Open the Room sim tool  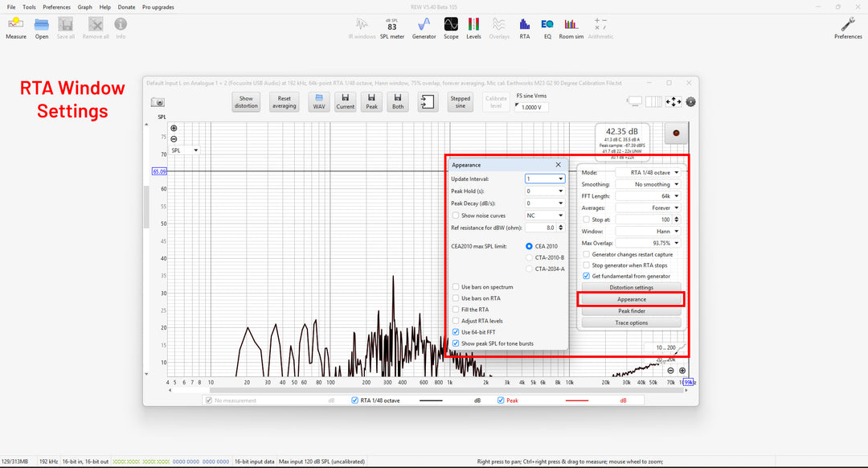(x=571, y=27)
